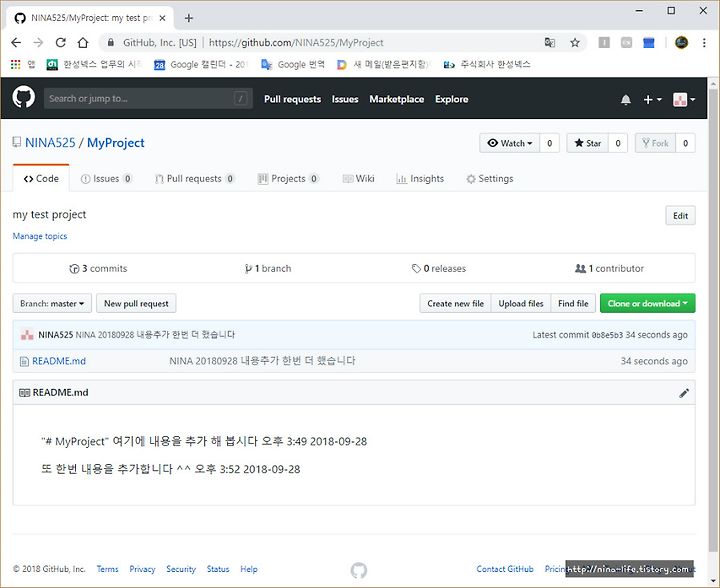The image size is (720, 588).
Task: Go to browser home page icon
Action: (x=83, y=43)
